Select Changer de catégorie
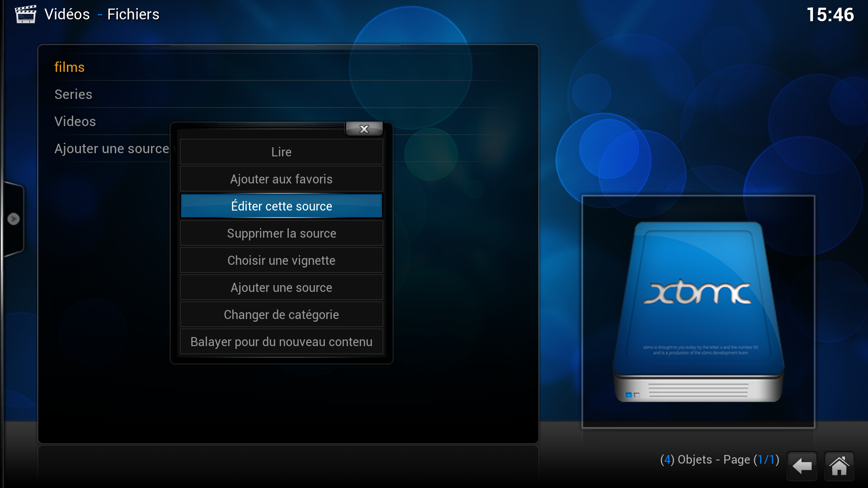This screenshot has width=868, height=488. [x=281, y=315]
